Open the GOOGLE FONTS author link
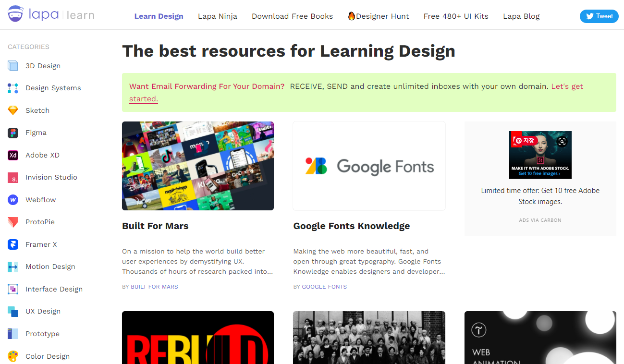The height and width of the screenshot is (364, 624). pyautogui.click(x=324, y=287)
